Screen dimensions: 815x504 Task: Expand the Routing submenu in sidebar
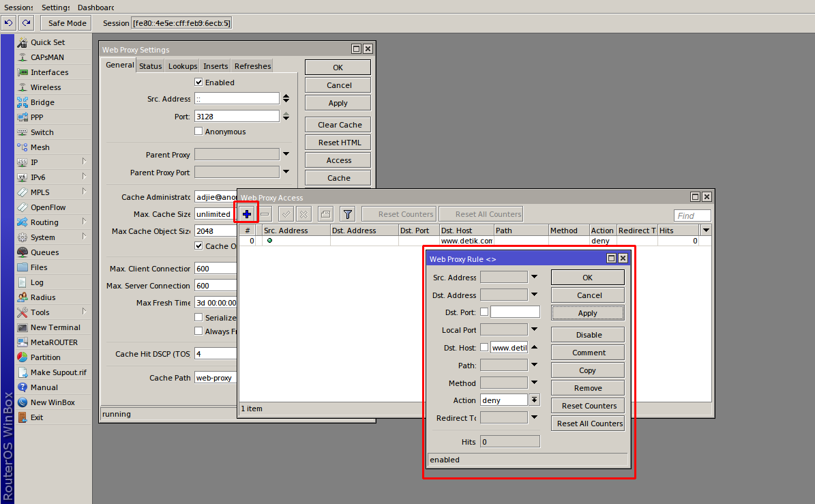(84, 222)
